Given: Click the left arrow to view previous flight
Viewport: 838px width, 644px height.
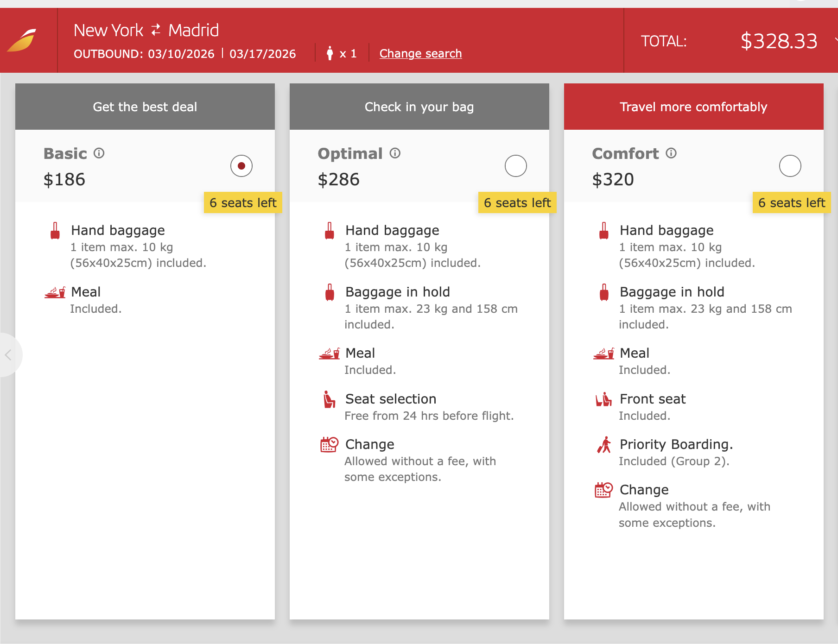Looking at the screenshot, I should (x=8, y=355).
